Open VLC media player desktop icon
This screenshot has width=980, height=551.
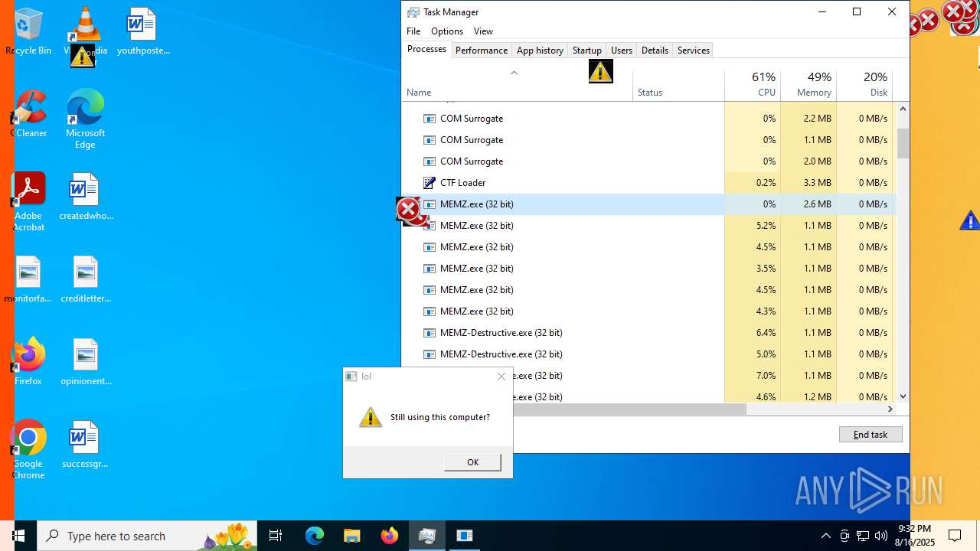click(85, 34)
